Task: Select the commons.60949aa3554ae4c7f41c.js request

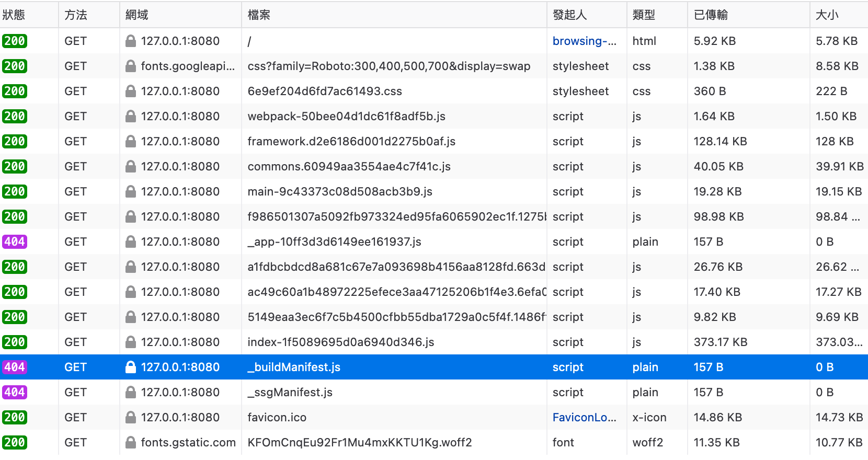Action: [x=349, y=166]
